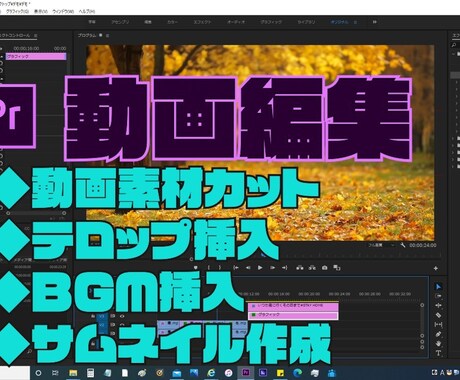The width and height of the screenshot is (460, 380).
Task: Click the Program monitor blue playhead
Action: (263, 255)
